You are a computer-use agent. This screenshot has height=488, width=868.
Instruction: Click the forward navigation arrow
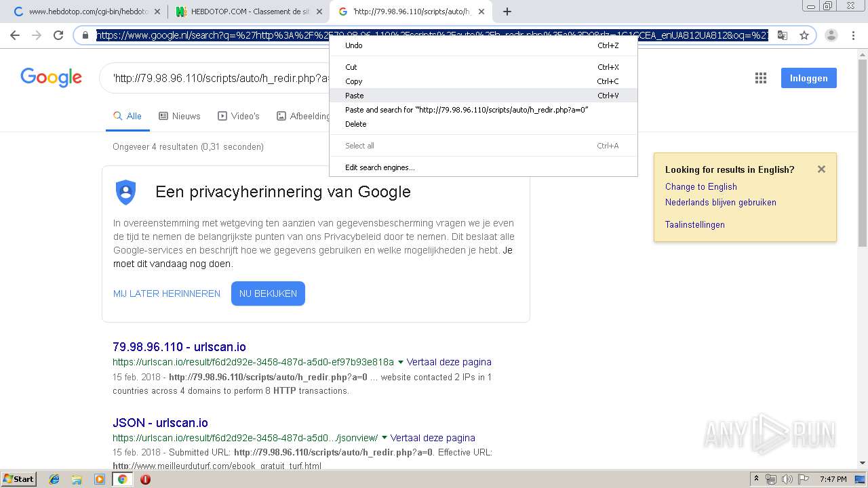point(37,35)
